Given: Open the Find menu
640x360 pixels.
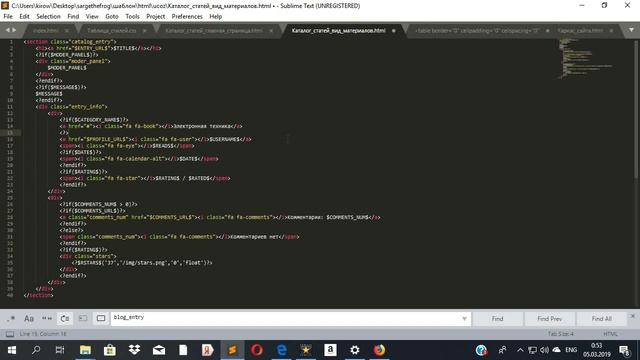Looking at the screenshot, I should point(73,16).
